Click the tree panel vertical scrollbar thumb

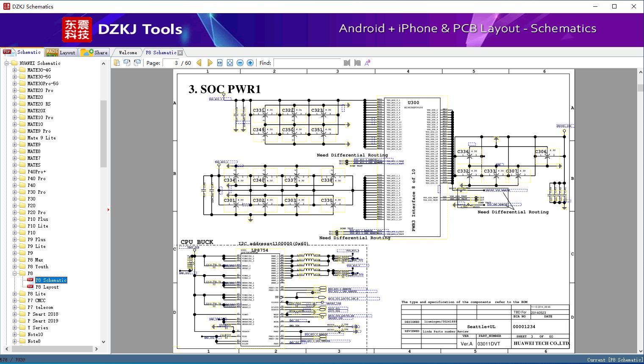(103, 134)
